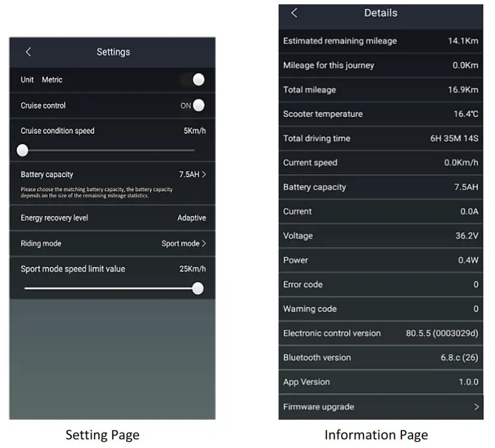This screenshot has width=495, height=448.
Task: Select the Total driving time label
Action: 317,138
